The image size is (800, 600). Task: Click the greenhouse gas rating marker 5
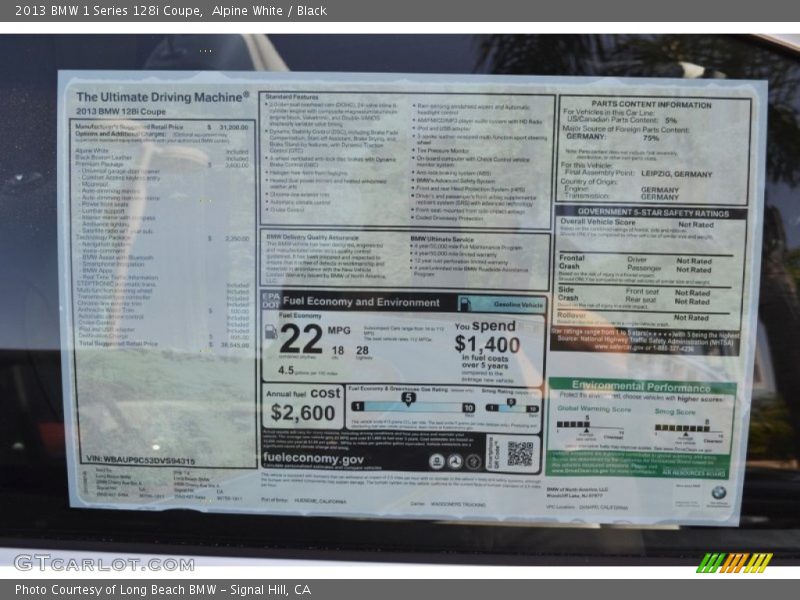(408, 398)
